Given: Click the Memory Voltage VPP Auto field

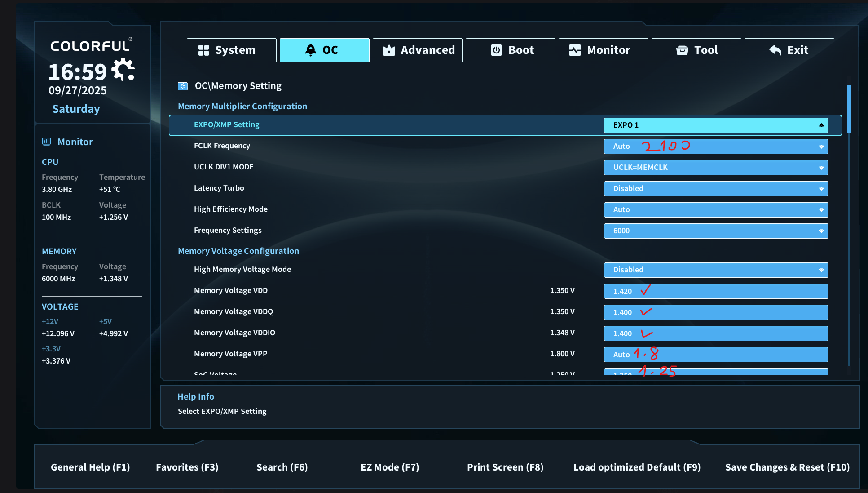Looking at the screenshot, I should pyautogui.click(x=716, y=355).
